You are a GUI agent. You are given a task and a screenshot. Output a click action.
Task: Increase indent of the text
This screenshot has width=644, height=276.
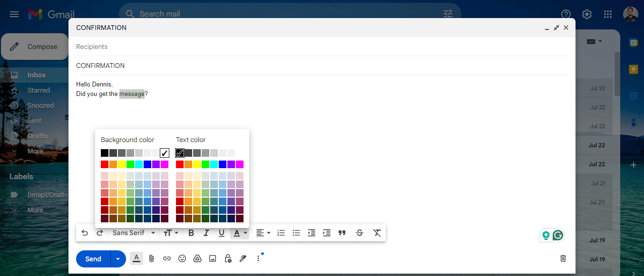[x=327, y=233]
